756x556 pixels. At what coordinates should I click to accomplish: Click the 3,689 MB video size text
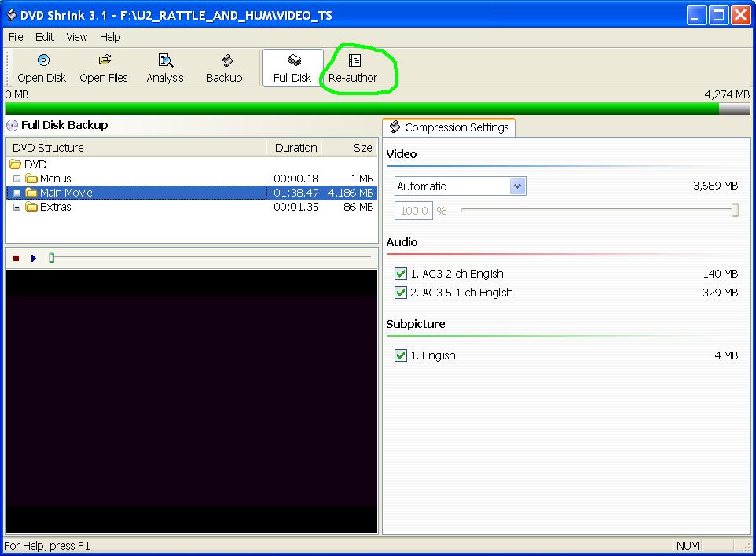715,186
